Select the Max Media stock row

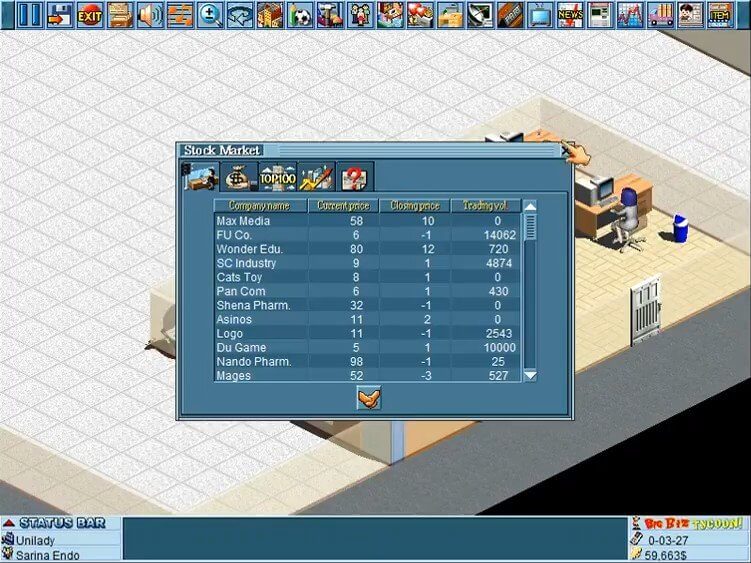367,221
